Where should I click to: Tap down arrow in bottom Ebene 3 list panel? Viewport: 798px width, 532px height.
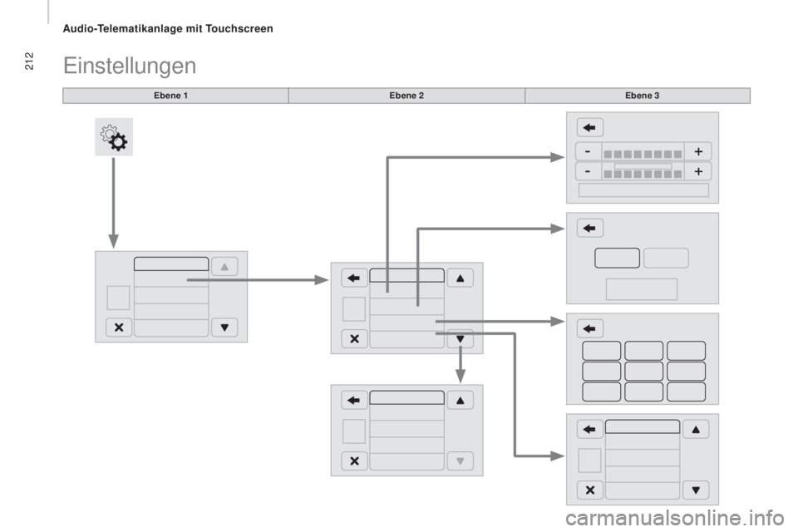(696, 490)
